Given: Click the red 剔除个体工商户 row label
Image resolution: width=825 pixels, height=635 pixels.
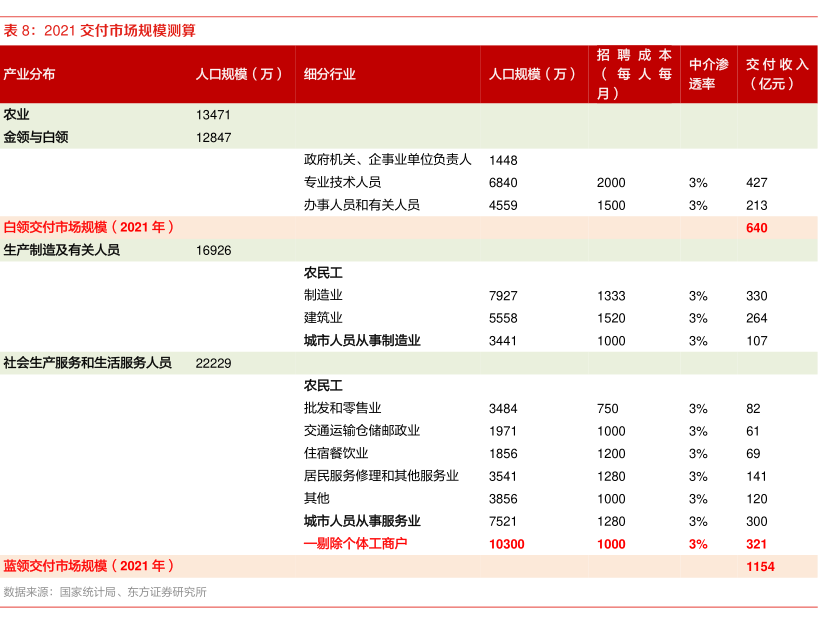Looking at the screenshot, I should coord(356,543).
